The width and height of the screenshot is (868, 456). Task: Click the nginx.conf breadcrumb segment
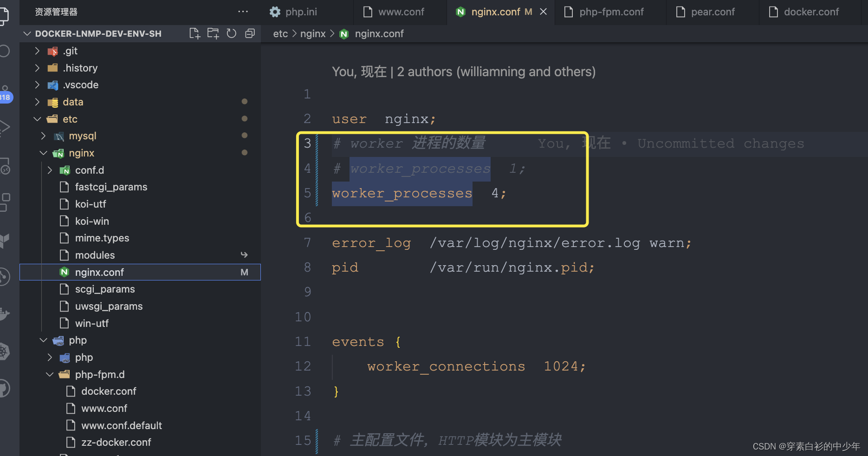[x=379, y=34]
